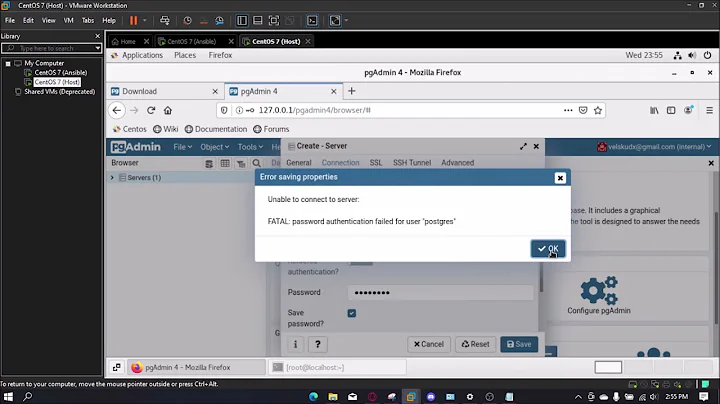The image size is (720, 404).
Task: Enter VMware full screen mode
Action: pyautogui.click(x=274, y=20)
